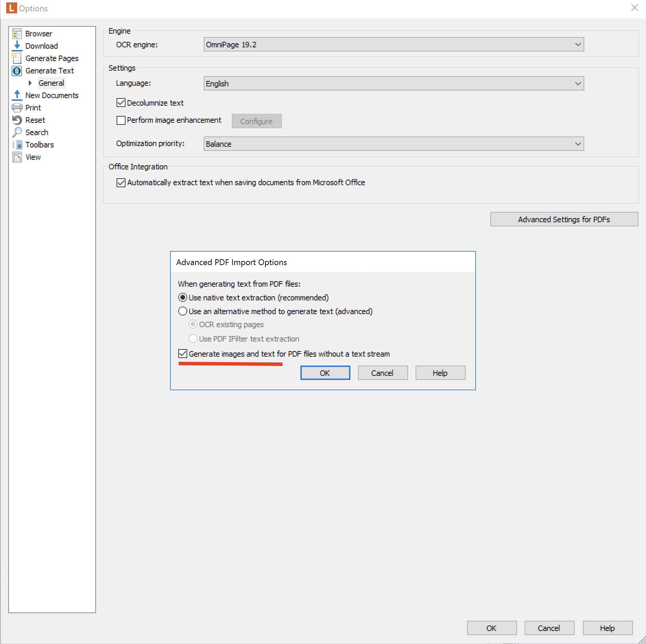646x644 pixels.
Task: Open the Browser options category
Action: pos(39,34)
